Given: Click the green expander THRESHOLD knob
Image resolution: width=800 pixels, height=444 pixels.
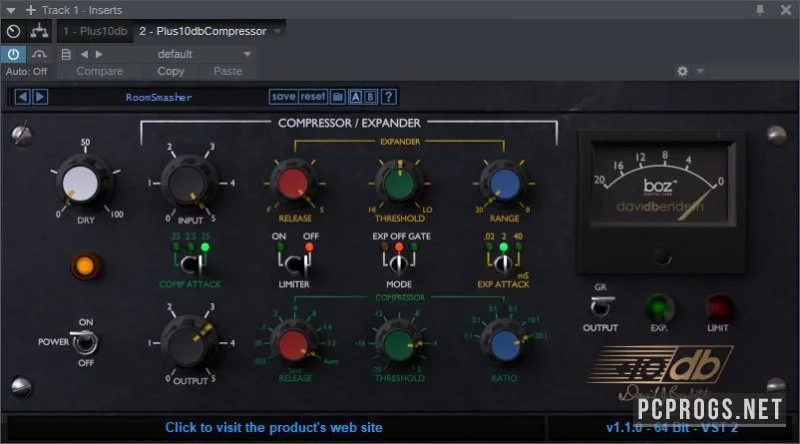Looking at the screenshot, I should click(399, 184).
